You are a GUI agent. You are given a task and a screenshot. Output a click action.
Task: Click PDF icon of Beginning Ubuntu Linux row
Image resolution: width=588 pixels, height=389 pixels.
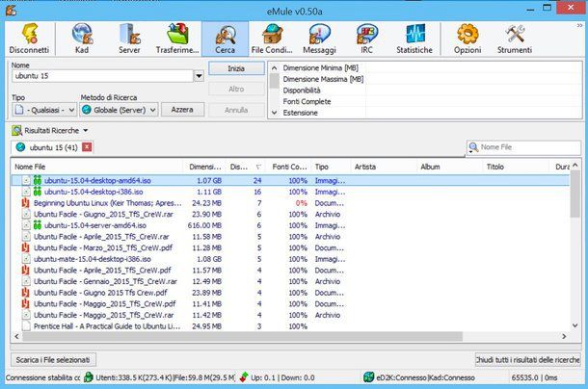[25, 203]
